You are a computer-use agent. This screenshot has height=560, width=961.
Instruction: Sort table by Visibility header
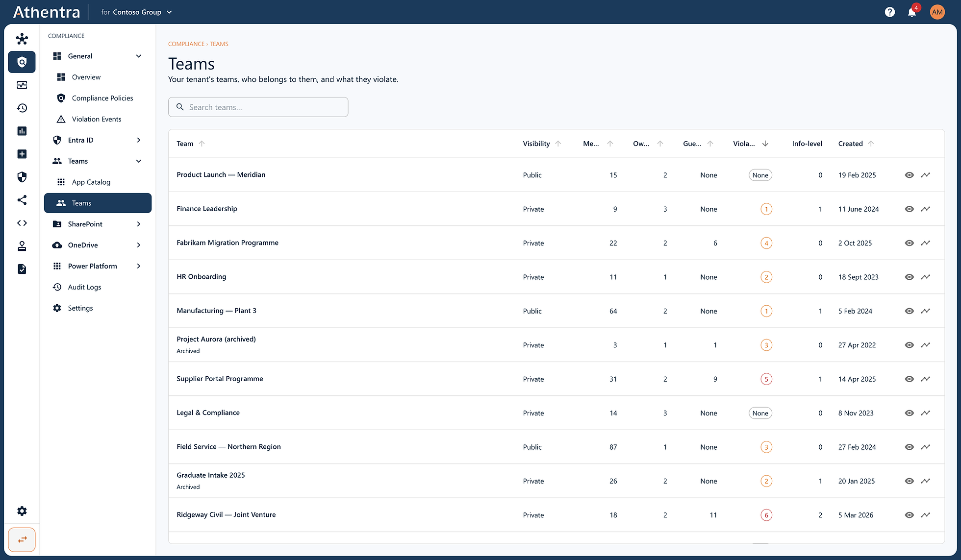click(542, 144)
